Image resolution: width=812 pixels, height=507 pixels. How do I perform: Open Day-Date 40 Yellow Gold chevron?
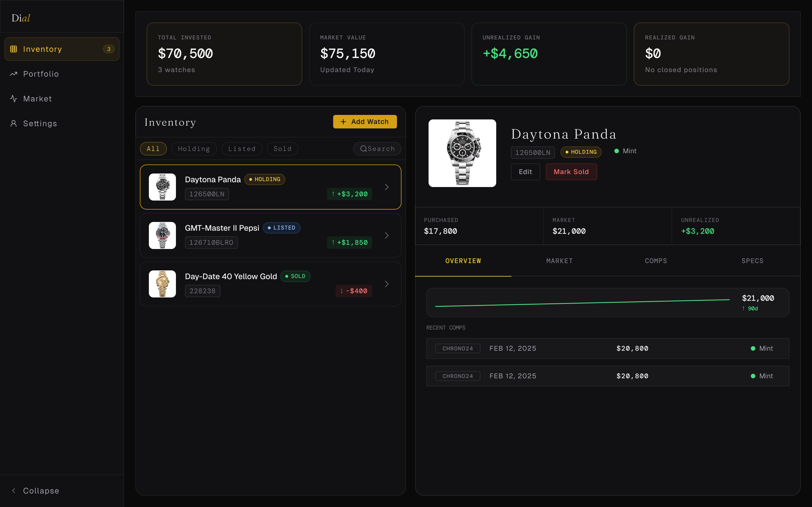pos(387,284)
